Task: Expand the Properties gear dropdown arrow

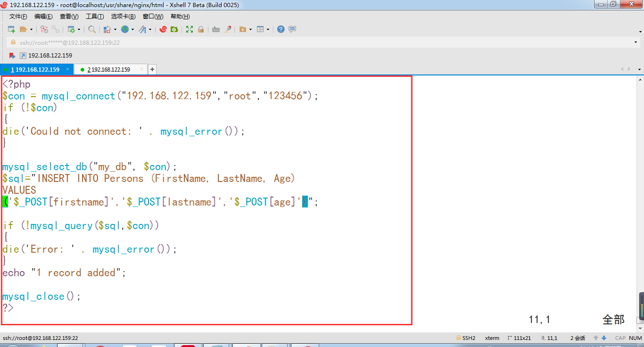Action: (79, 29)
